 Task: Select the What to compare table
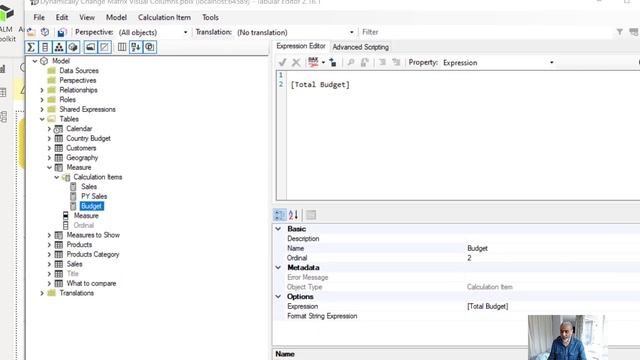click(91, 283)
